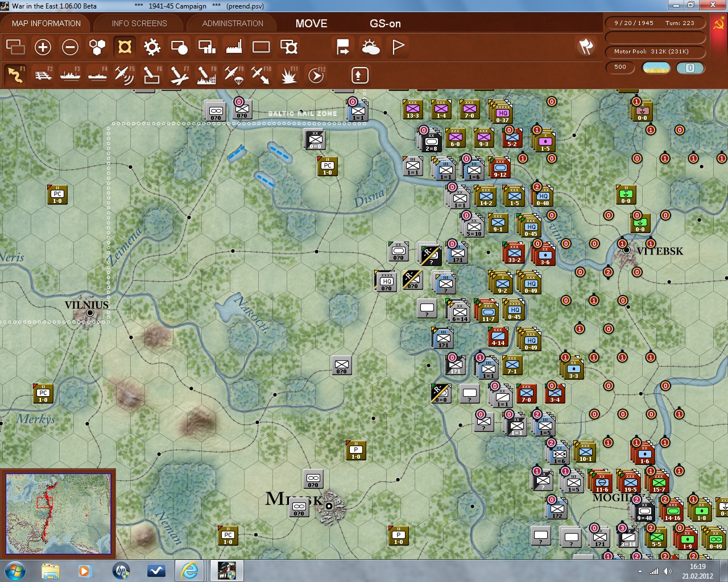Image resolution: width=728 pixels, height=582 pixels.
Task: Select the F2 rail move mode
Action: point(43,75)
